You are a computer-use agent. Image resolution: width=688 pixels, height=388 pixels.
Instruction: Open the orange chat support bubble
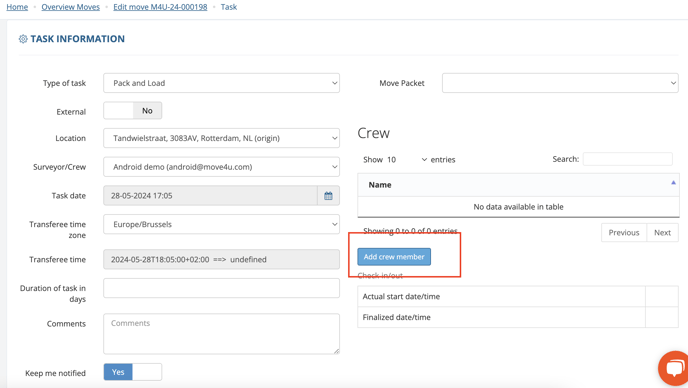674,368
